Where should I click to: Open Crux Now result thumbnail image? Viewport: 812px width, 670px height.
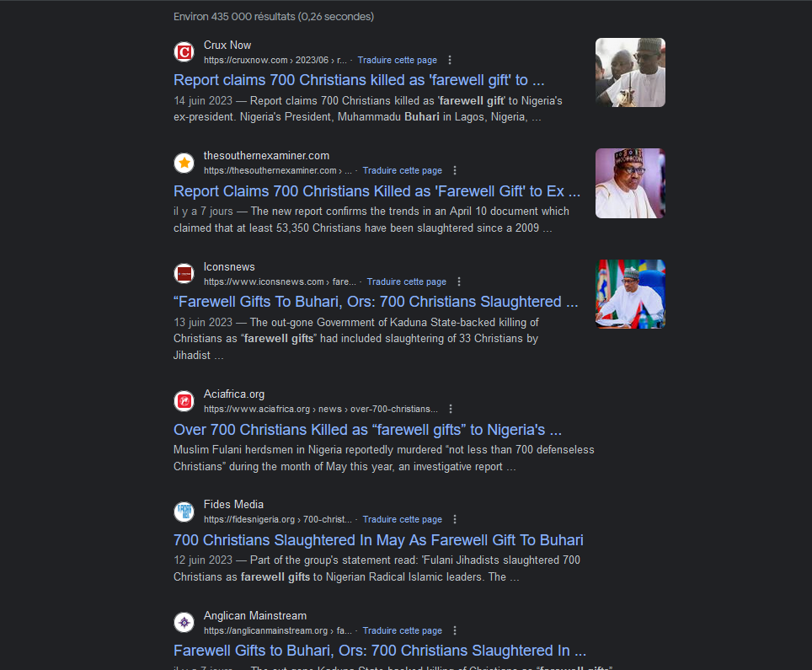click(630, 72)
